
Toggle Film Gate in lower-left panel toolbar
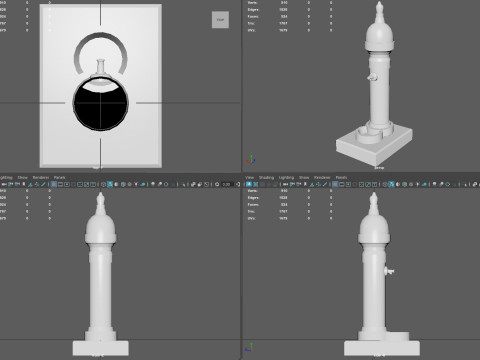click(60, 184)
